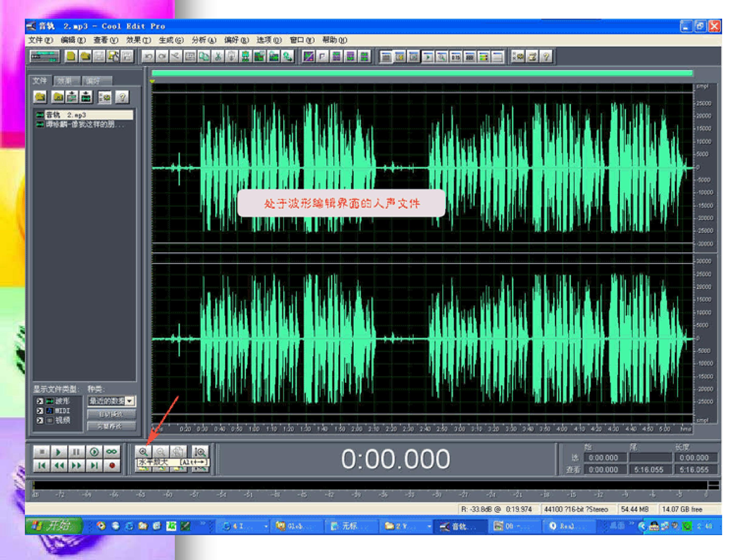Click the horizontal zoom in magnifier

pos(143,452)
